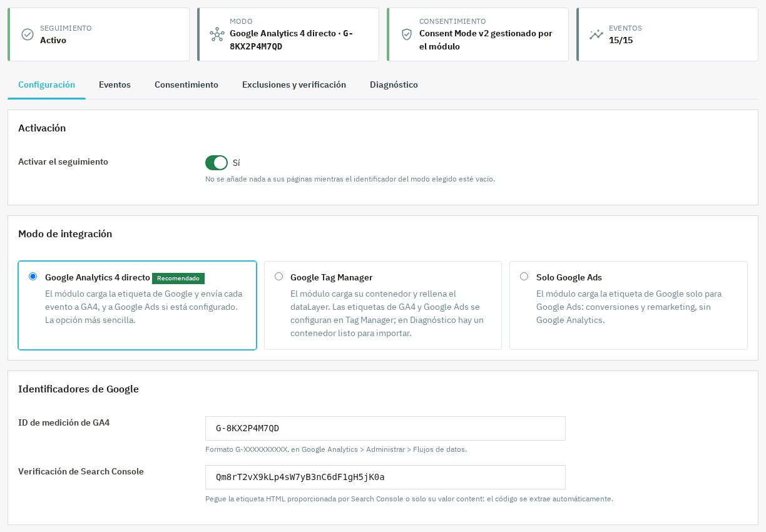Click the Verificación de Search Console label

[81, 471]
